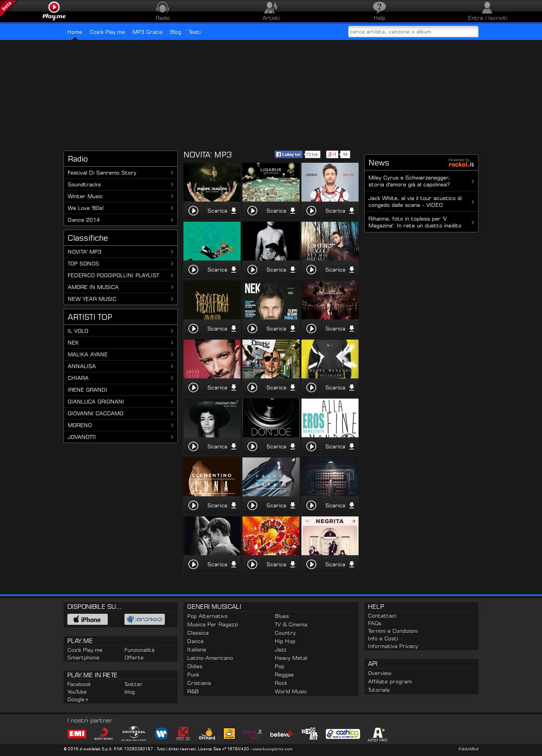The height and width of the screenshot is (756, 542).
Task: Open the green cartoon album cover thumbnail
Action: pos(212,241)
